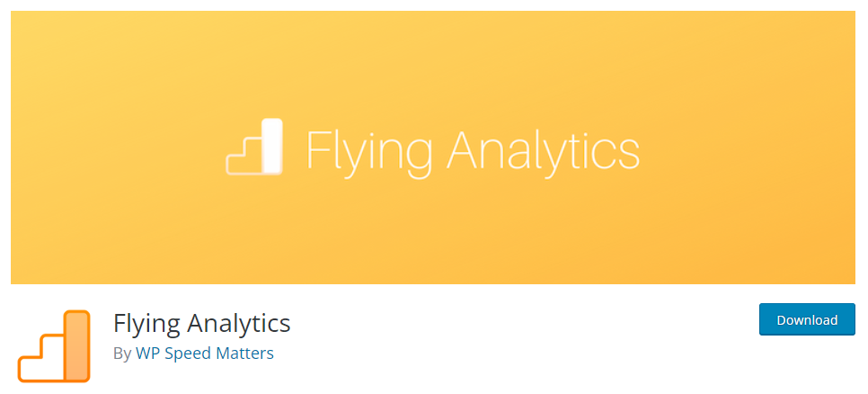Click "Flying" in the dark plugin title
868x394 pixels.
point(147,324)
